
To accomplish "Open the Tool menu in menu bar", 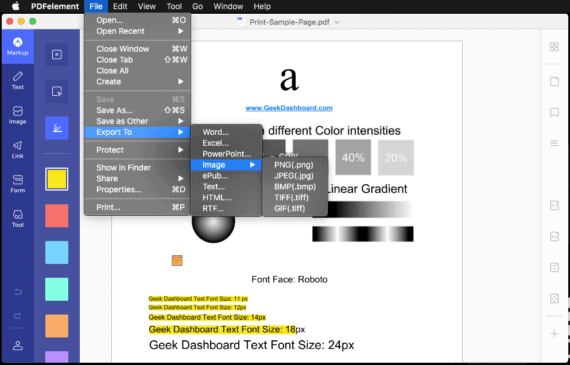I will [174, 6].
